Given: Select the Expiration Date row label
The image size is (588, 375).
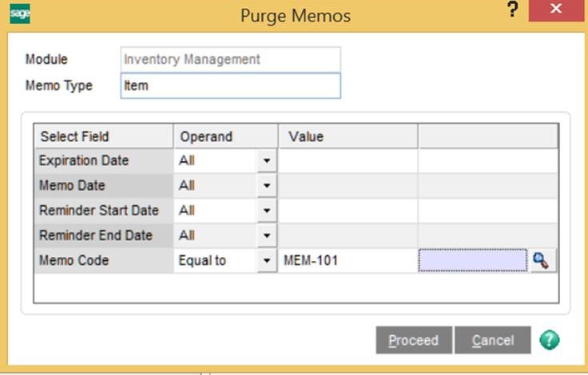Looking at the screenshot, I should [104, 160].
